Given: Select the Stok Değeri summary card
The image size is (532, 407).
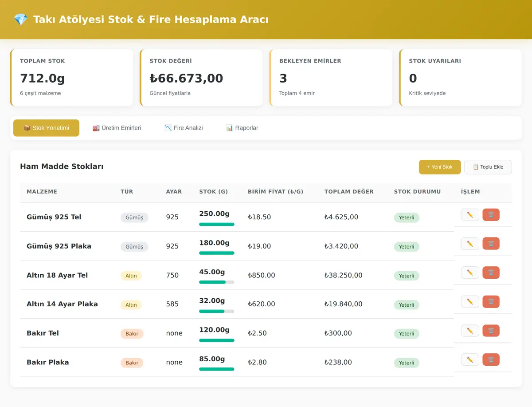Looking at the screenshot, I should pos(201,78).
